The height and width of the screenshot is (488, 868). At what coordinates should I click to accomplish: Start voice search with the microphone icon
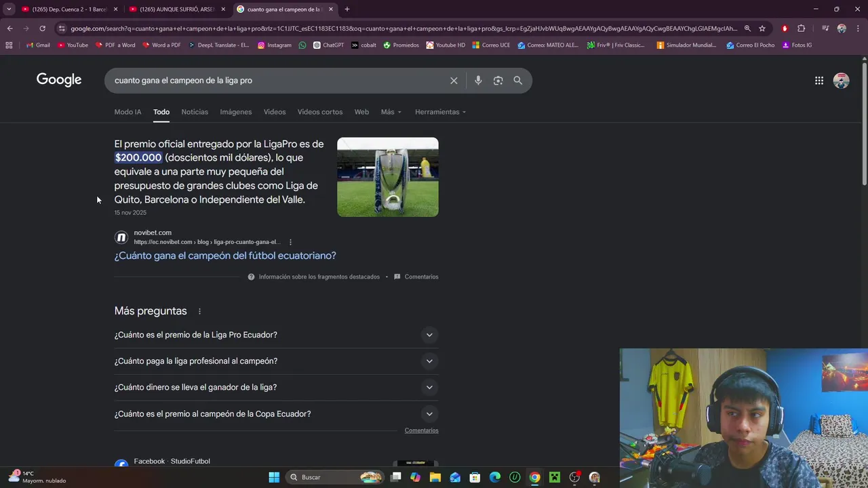click(478, 81)
